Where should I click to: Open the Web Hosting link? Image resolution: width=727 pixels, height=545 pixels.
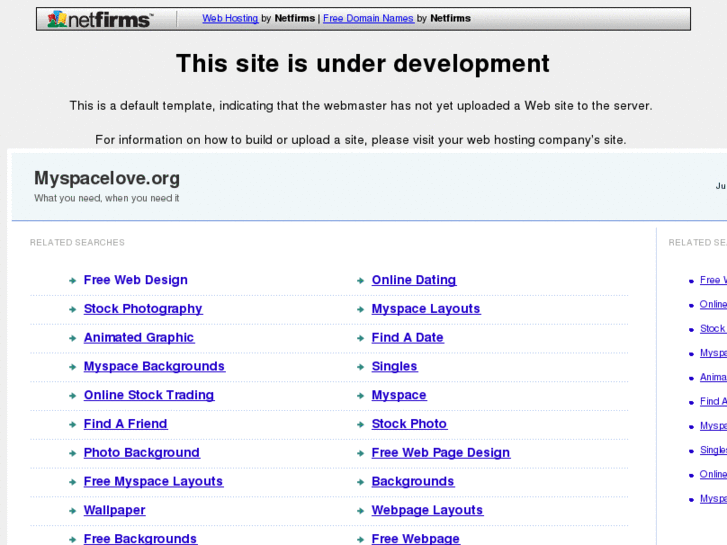coord(230,18)
